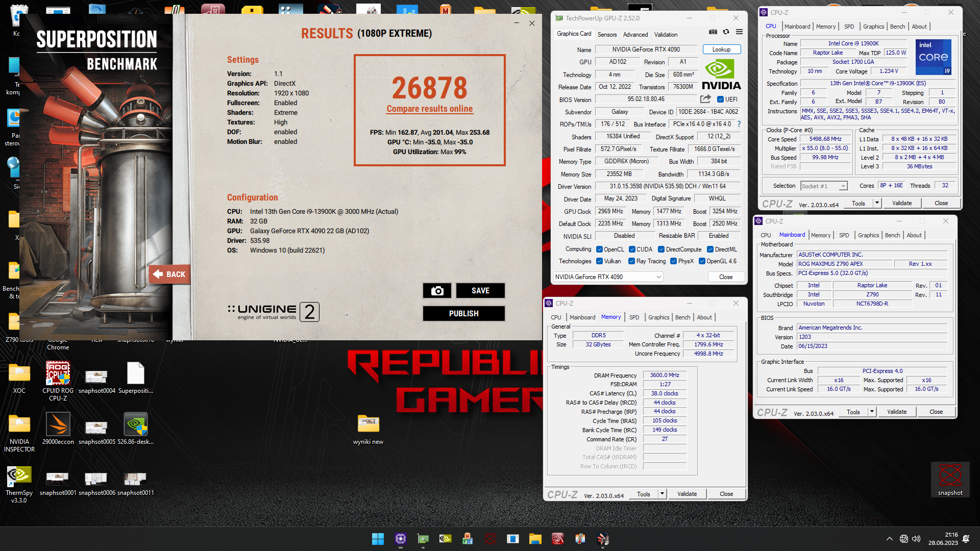980x551 pixels.
Task: Toggle the OpenCL checkbox
Action: tap(600, 249)
